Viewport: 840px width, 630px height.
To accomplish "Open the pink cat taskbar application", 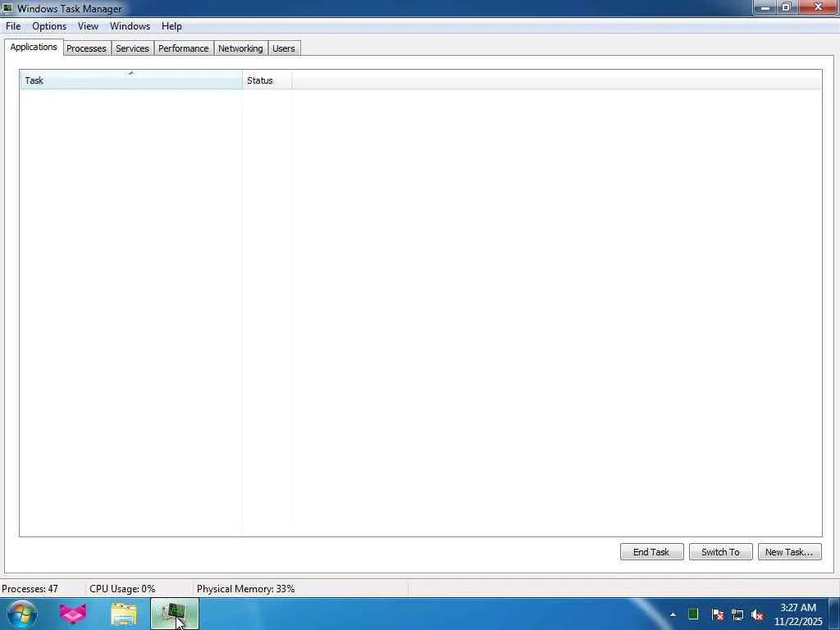I will click(x=73, y=614).
